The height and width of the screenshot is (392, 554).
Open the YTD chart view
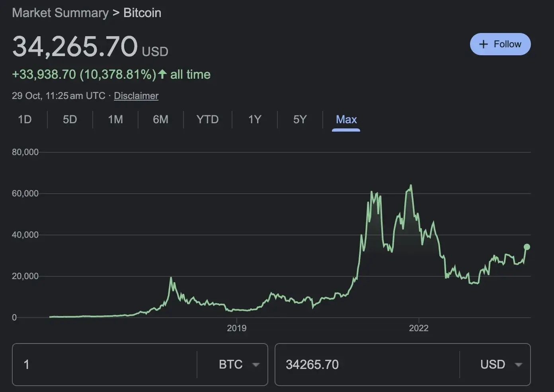[207, 119]
